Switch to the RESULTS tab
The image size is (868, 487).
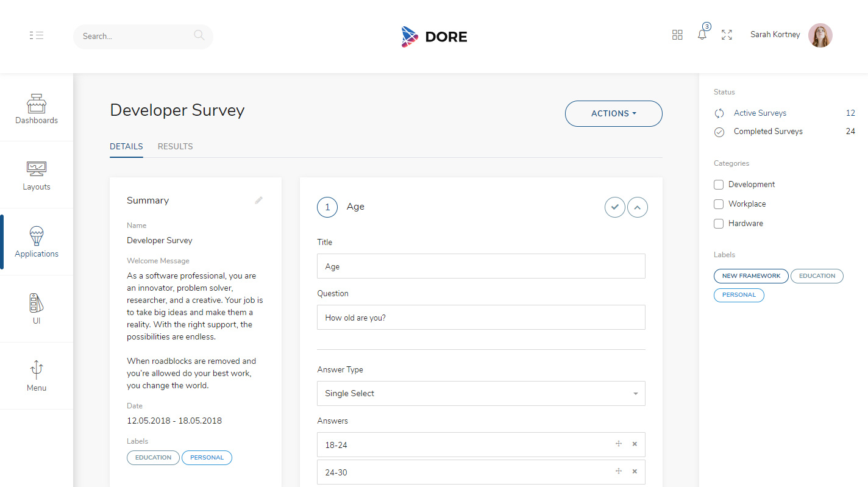pos(175,146)
